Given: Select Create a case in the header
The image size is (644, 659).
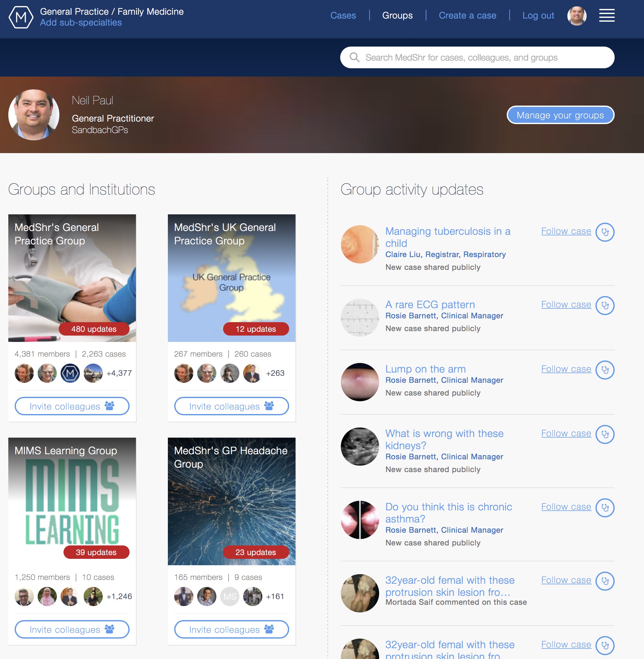Looking at the screenshot, I should [x=468, y=16].
